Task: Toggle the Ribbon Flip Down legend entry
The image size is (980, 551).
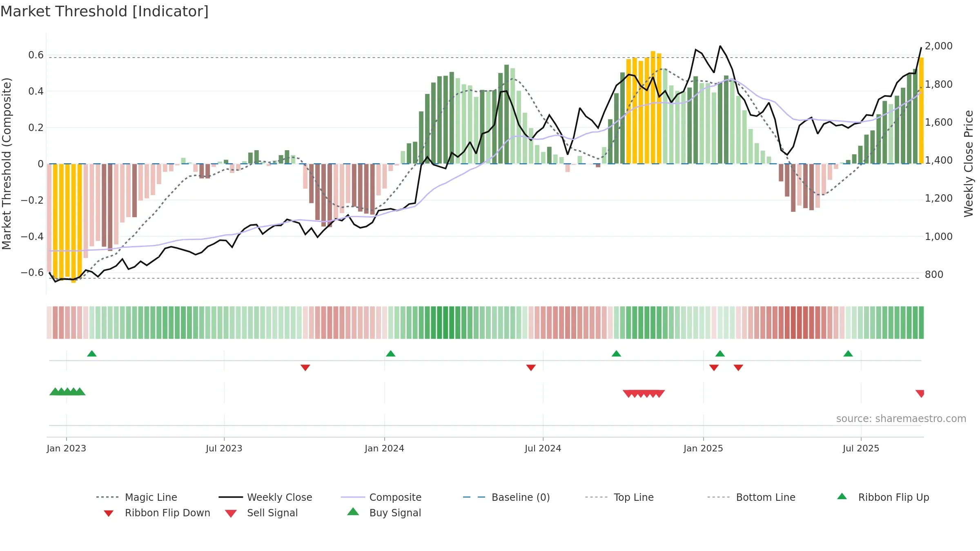Action: (157, 513)
